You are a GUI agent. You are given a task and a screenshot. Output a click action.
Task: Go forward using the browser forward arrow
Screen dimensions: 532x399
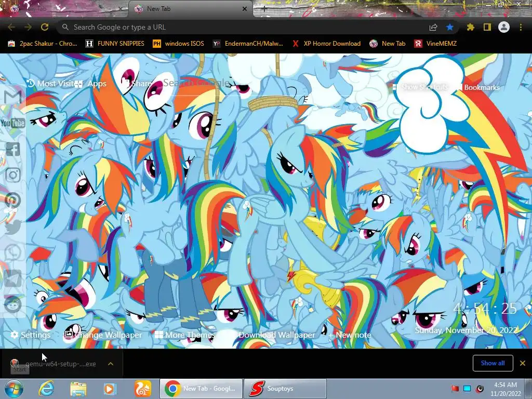pyautogui.click(x=28, y=27)
